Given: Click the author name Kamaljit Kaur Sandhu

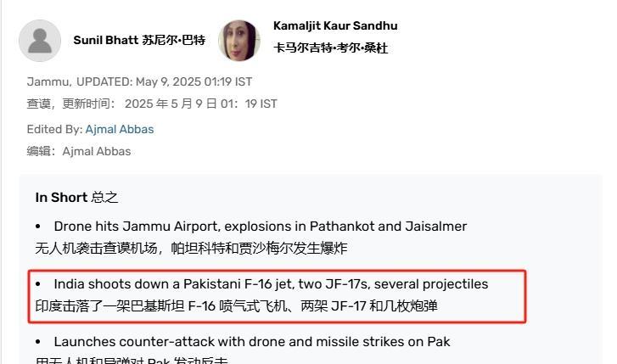Looking at the screenshot, I should [x=335, y=26].
